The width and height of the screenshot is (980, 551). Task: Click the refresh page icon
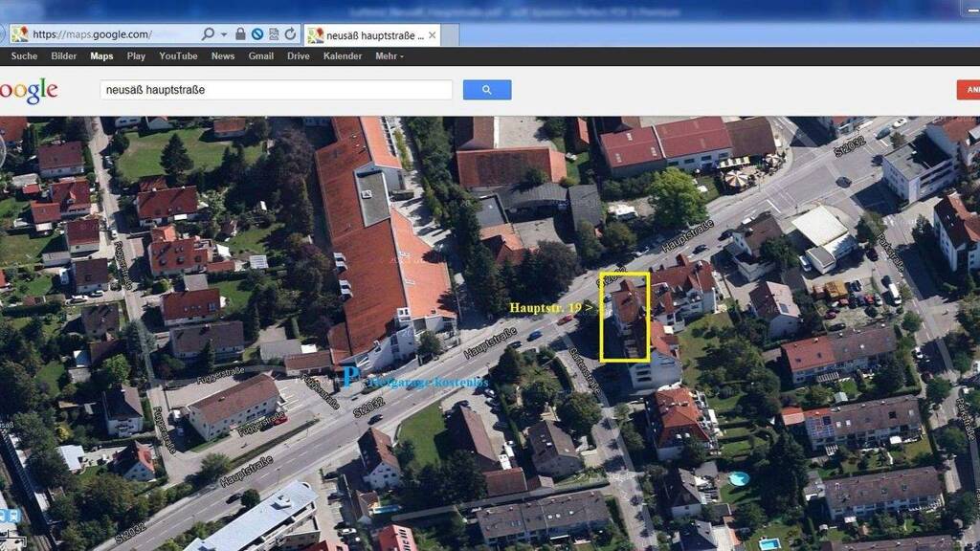point(290,34)
